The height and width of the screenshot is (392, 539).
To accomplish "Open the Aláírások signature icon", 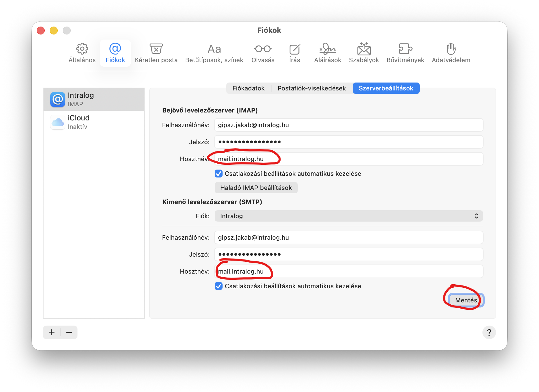I will [327, 49].
